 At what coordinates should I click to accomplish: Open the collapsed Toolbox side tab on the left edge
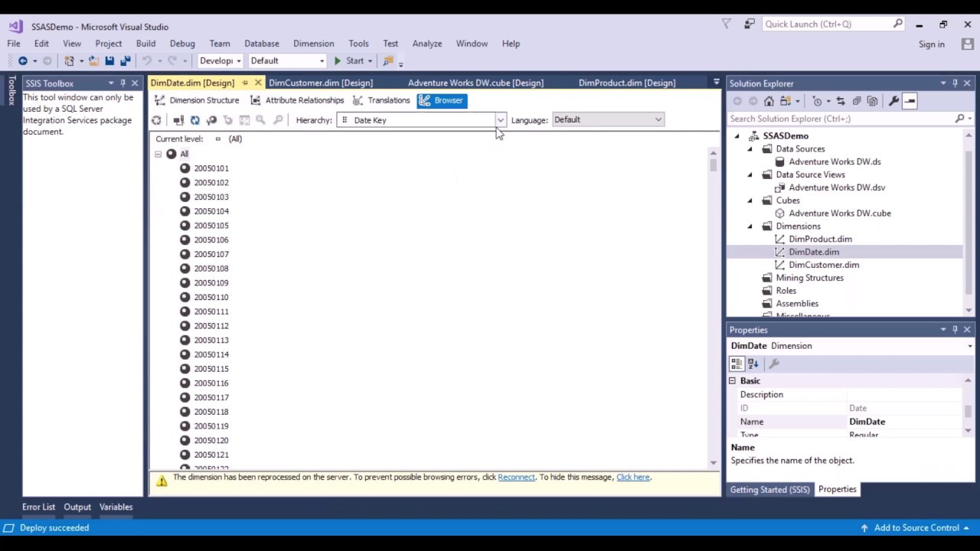[x=11, y=90]
